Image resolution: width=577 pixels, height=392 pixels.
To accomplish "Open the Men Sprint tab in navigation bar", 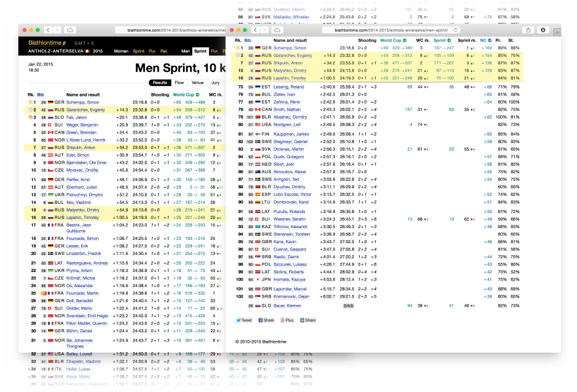I will coord(200,50).
